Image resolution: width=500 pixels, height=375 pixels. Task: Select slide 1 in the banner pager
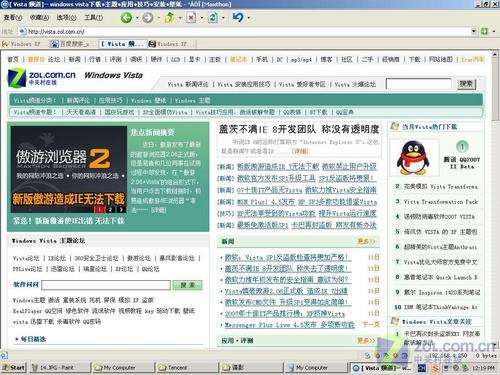coord(99,209)
